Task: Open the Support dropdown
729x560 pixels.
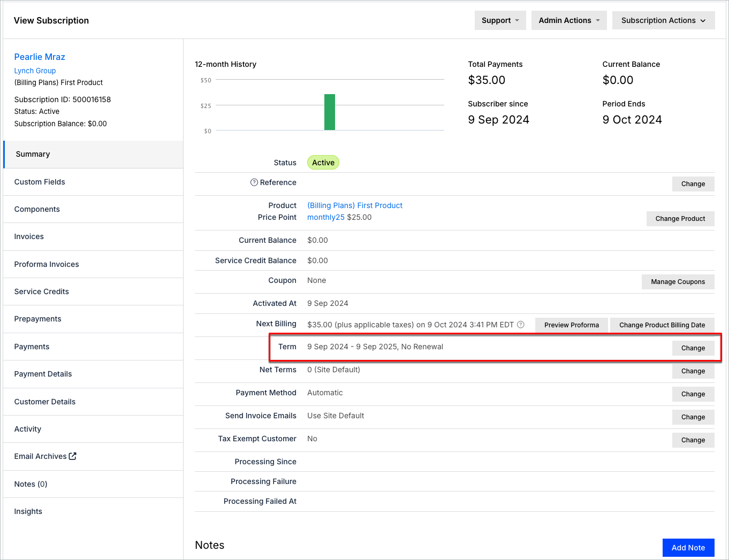Action: point(500,20)
